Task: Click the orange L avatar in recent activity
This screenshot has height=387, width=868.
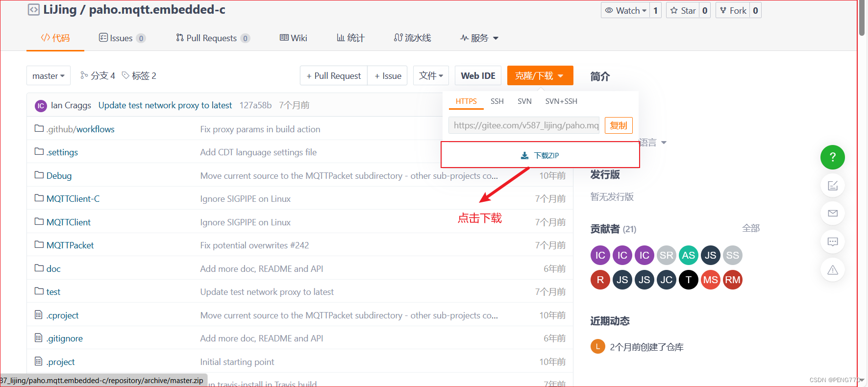Action: [597, 346]
